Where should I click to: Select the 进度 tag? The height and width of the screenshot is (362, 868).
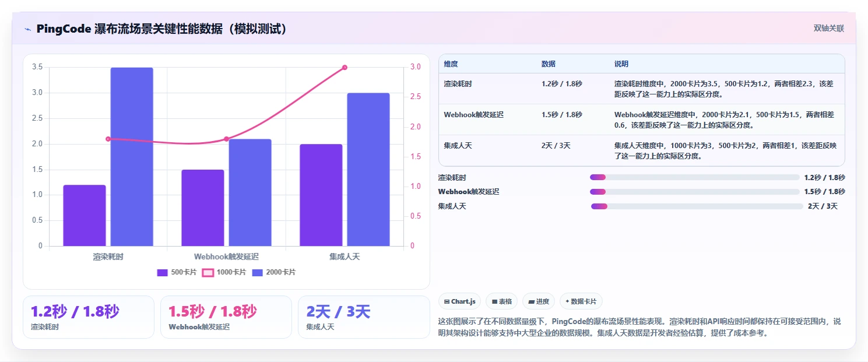tap(539, 301)
